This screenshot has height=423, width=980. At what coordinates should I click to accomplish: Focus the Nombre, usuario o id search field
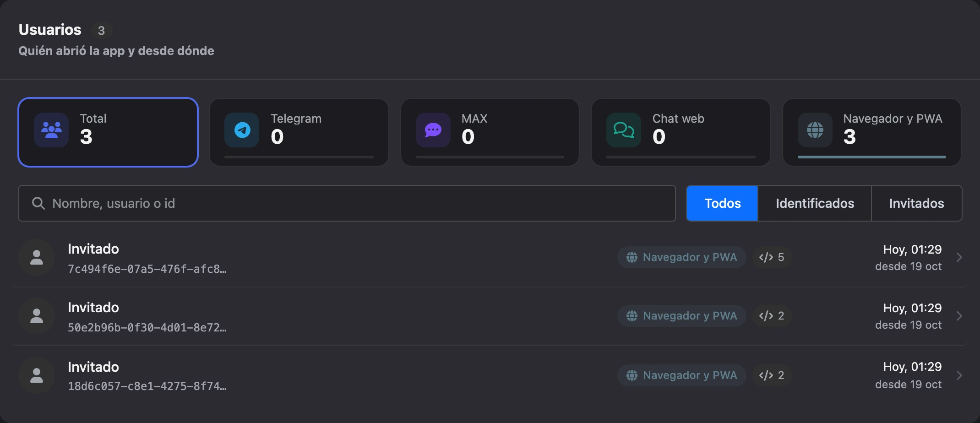coord(347,203)
